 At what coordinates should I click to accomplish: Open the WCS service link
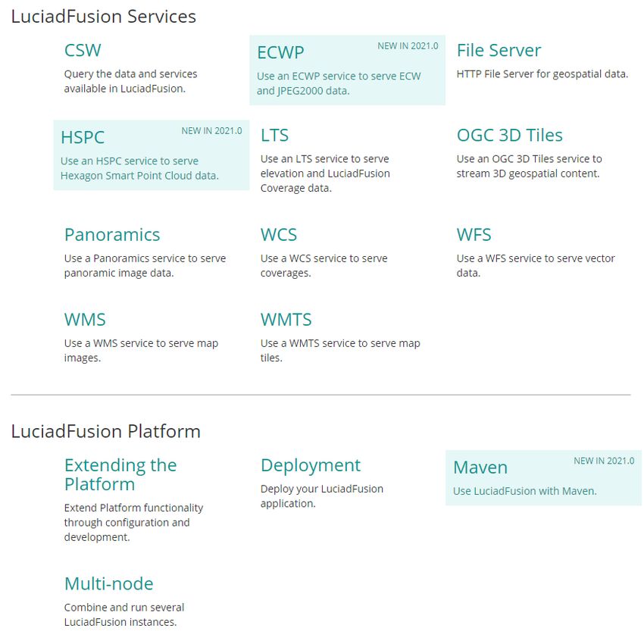tap(279, 235)
